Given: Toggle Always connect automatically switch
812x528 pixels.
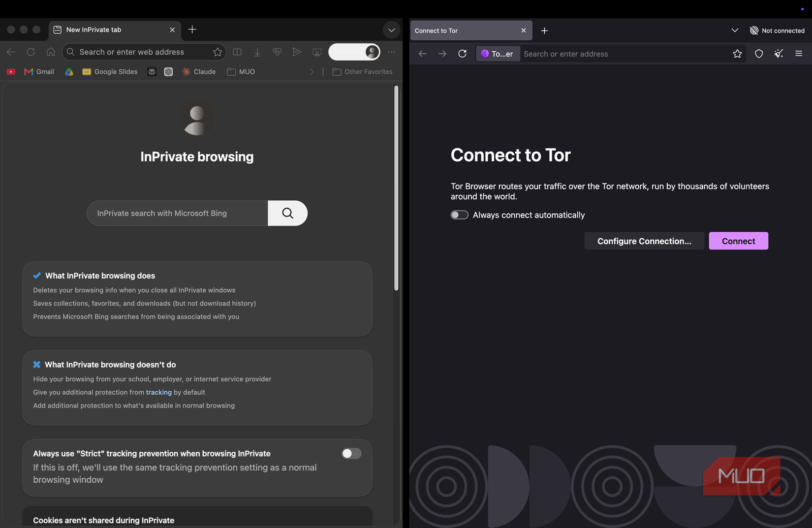Looking at the screenshot, I should pos(459,215).
